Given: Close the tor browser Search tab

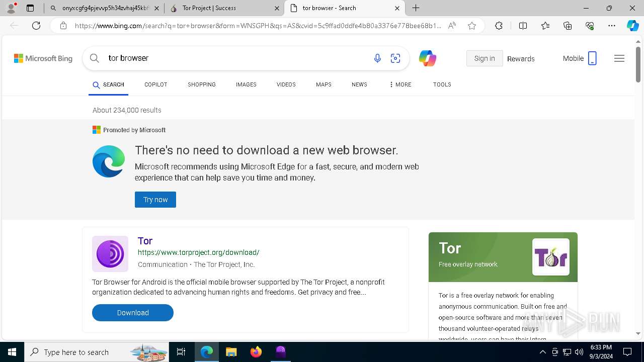Looking at the screenshot, I should (397, 8).
